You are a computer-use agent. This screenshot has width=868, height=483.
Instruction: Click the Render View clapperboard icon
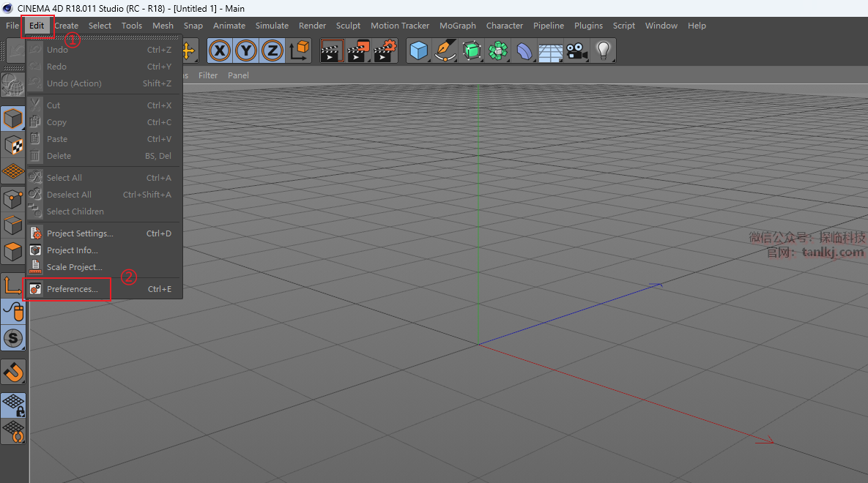pyautogui.click(x=332, y=50)
